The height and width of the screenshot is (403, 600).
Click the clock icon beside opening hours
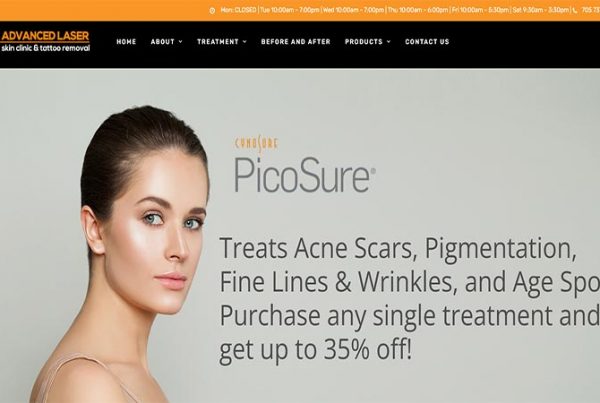click(212, 11)
